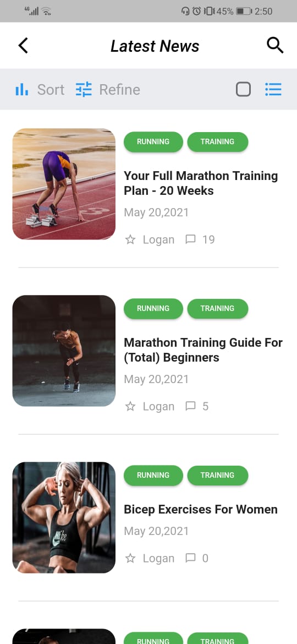297x644 pixels.
Task: Select RUNNING tag on first article
Action: click(153, 141)
